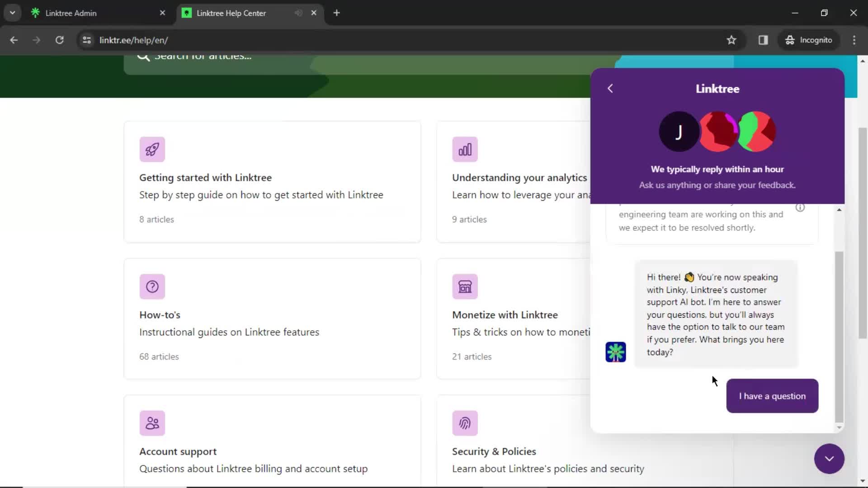Open the How-to's collection
The image size is (868, 488).
(272, 319)
